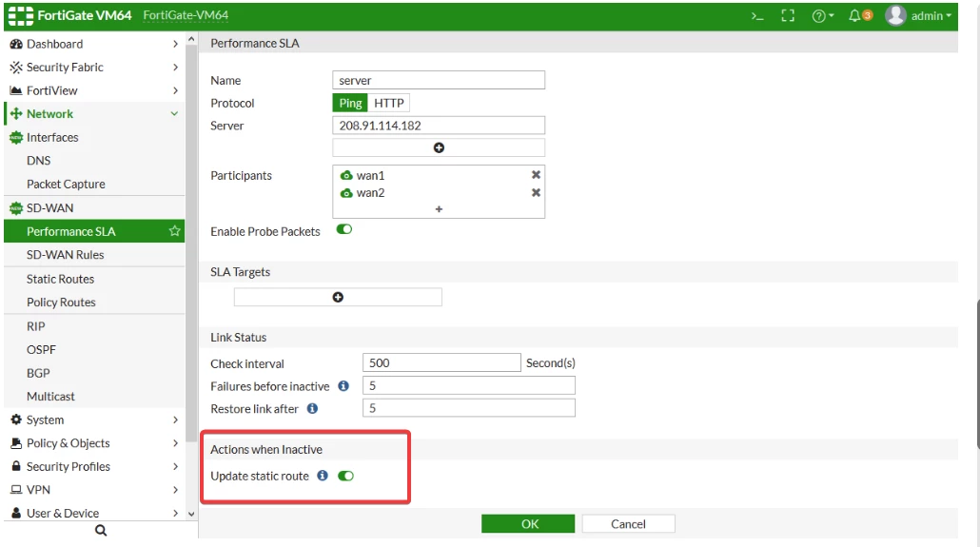Remove wan1 from Participants
980x547 pixels.
(x=536, y=175)
